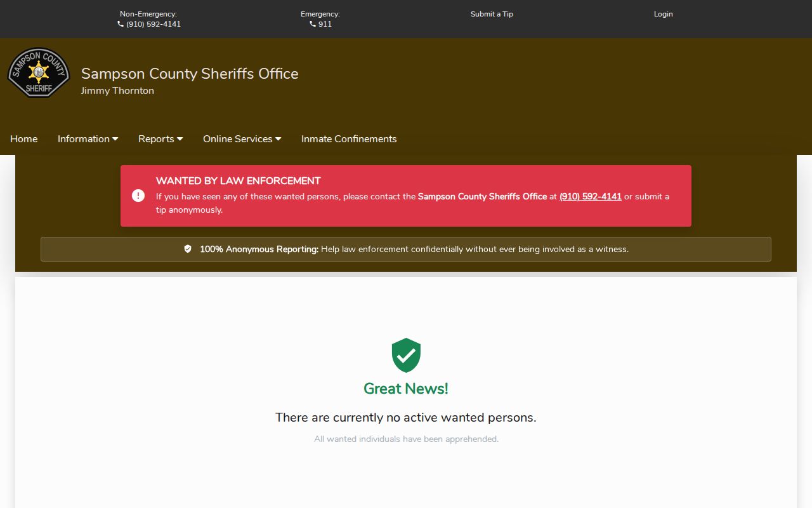This screenshot has height=508, width=812.
Task: Click the green shield checkmark icon
Action: click(406, 355)
